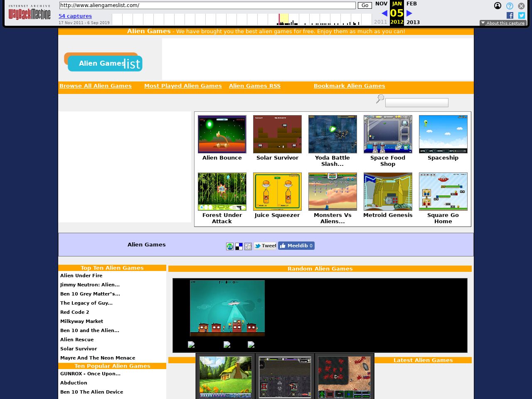Click the Wayback URL input field
This screenshot has height=399, width=532.
207,5
